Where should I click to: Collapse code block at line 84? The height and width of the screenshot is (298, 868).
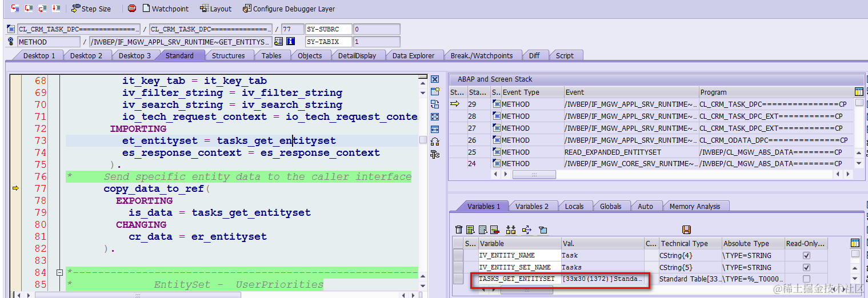tap(59, 272)
